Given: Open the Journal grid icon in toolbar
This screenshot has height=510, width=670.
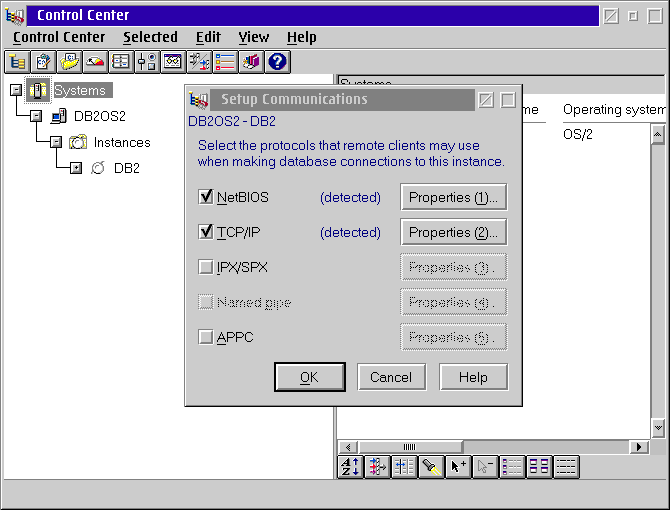Looking at the screenshot, I should click(x=121, y=62).
